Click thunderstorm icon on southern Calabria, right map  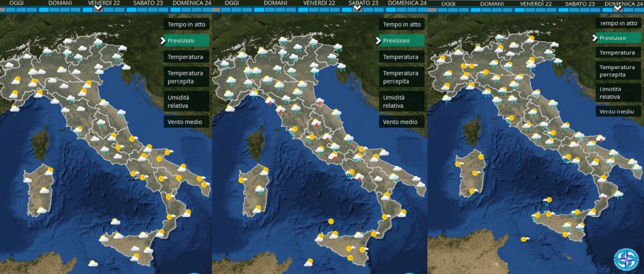point(603,197)
